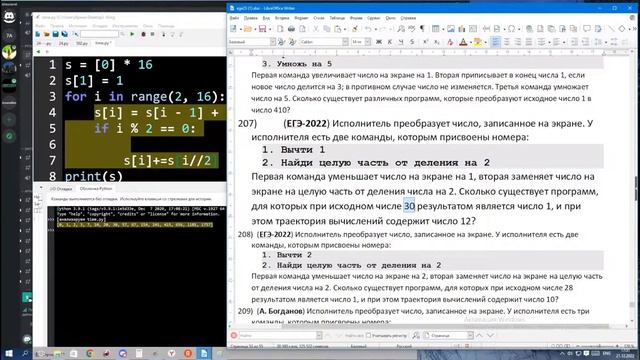Open the font size dropdown in Writer

click(368, 42)
